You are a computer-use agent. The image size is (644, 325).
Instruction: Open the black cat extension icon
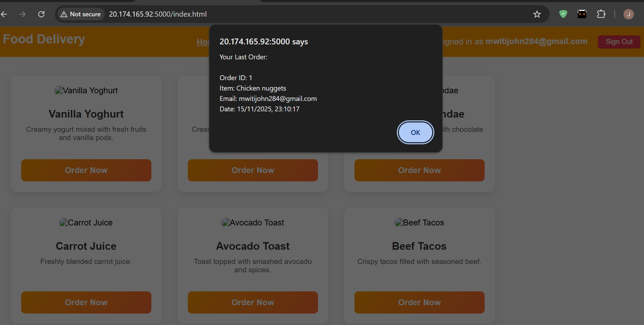(582, 14)
